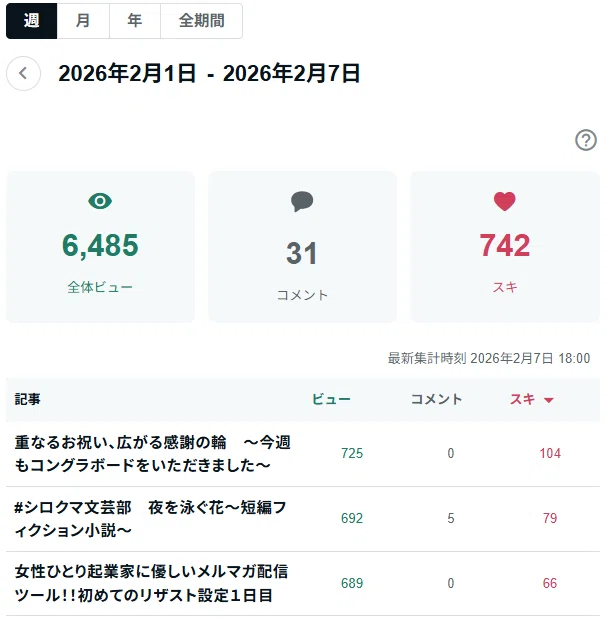The height and width of the screenshot is (620, 610).
Task: Click the red heart likes icon
Action: pyautogui.click(x=504, y=201)
